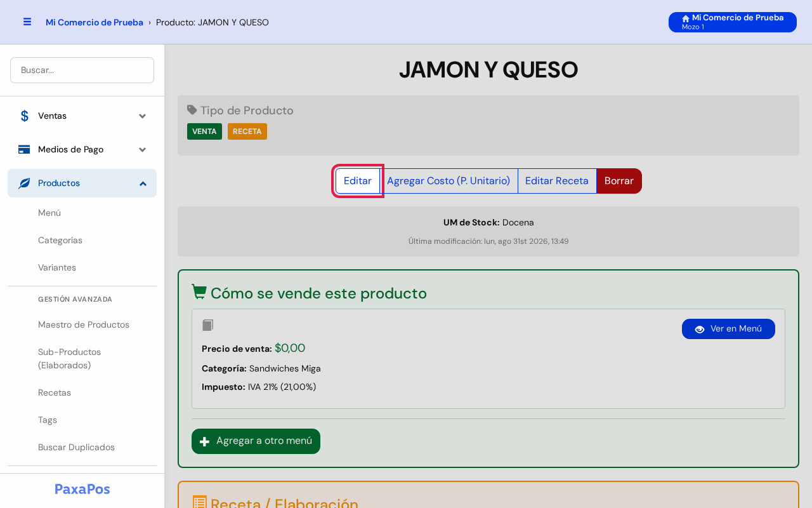Go to Maestro de Productos
This screenshot has height=508, width=812.
click(84, 324)
